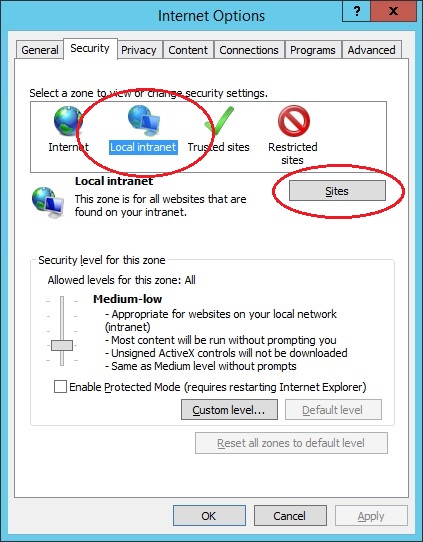This screenshot has width=423, height=542.
Task: Select the Local intranet zone icon
Action: pos(144,120)
